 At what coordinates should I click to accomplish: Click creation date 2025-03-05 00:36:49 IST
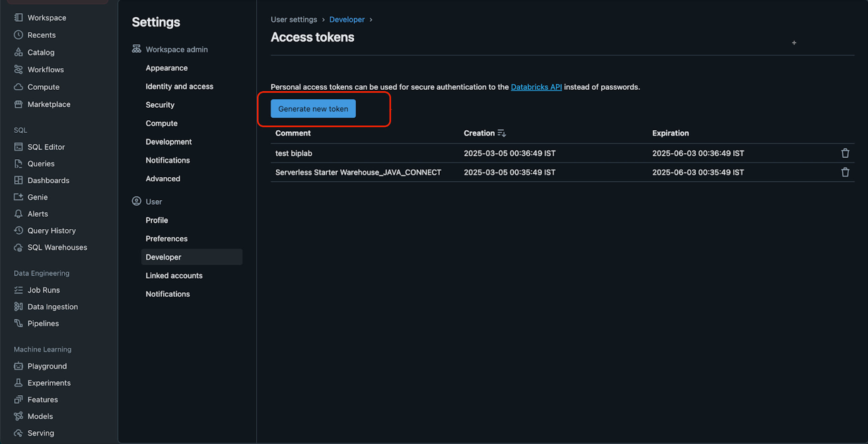coord(509,153)
